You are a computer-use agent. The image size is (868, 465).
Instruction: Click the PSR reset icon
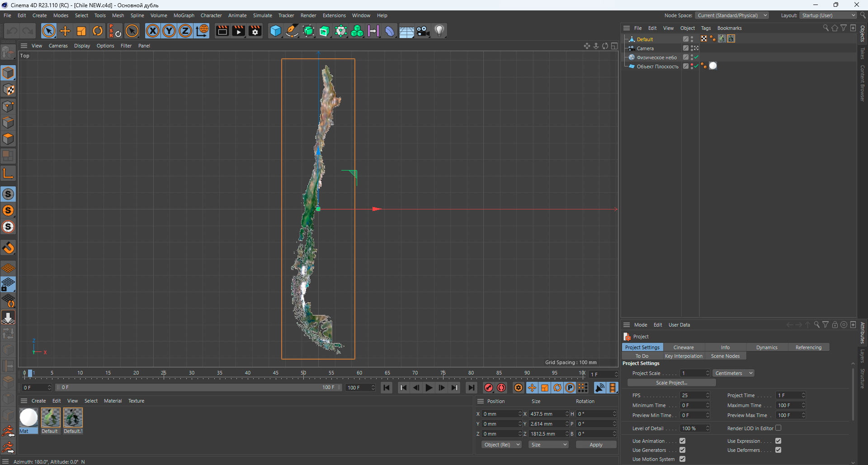pos(115,31)
